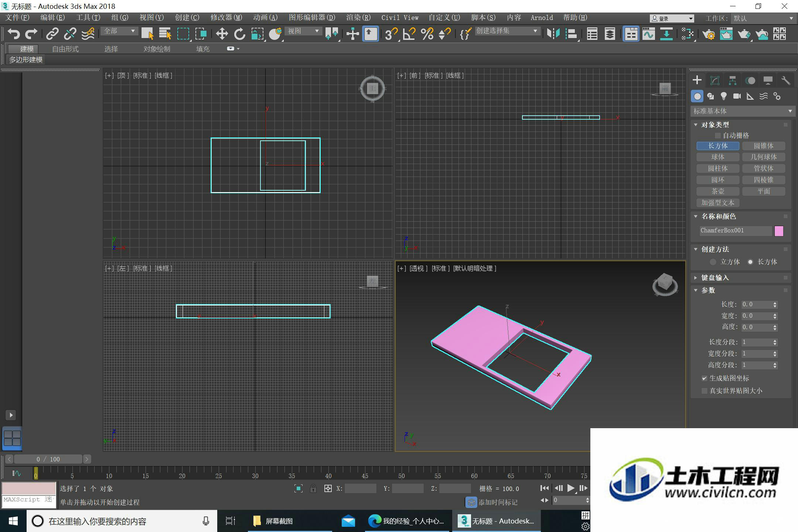Open the Curve Editor icon
This screenshot has height=532, width=798.
(649, 34)
